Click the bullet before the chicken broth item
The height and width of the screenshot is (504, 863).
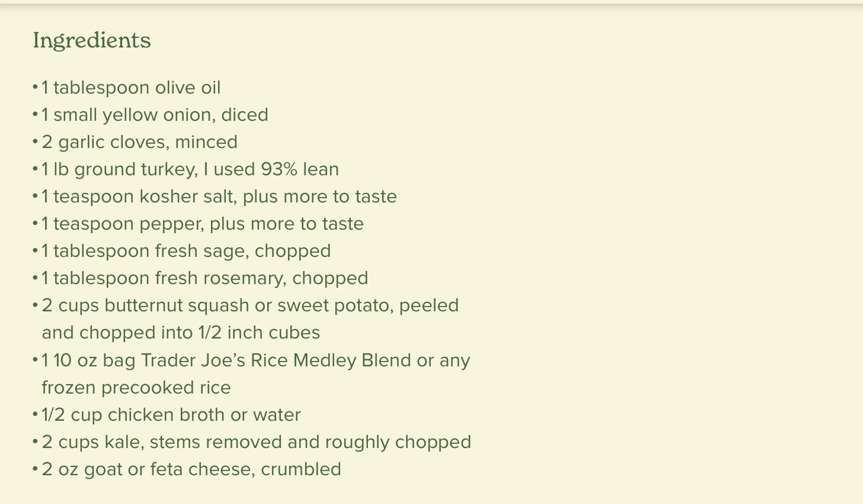[x=35, y=414]
